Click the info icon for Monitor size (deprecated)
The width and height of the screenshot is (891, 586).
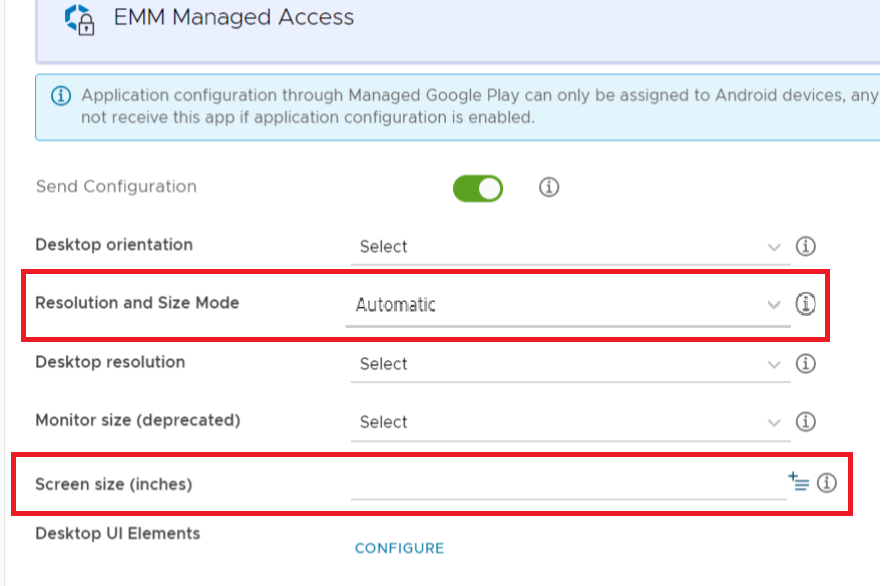806,421
